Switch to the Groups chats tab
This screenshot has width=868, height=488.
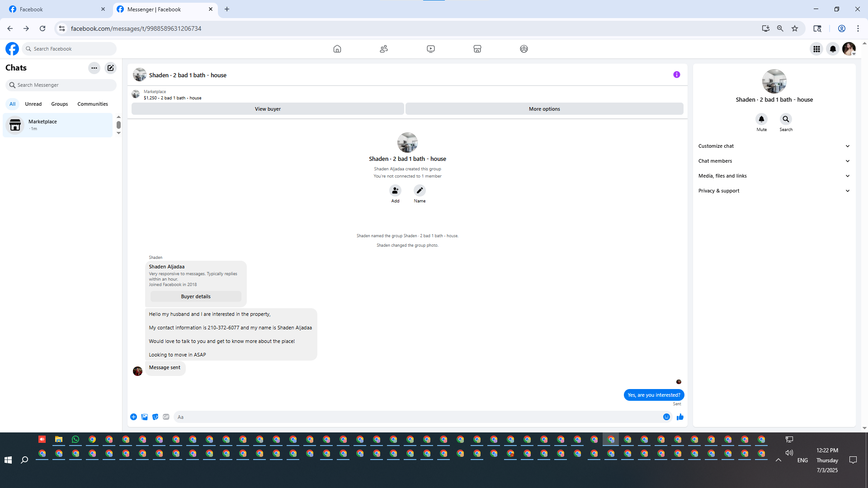coord(59,104)
